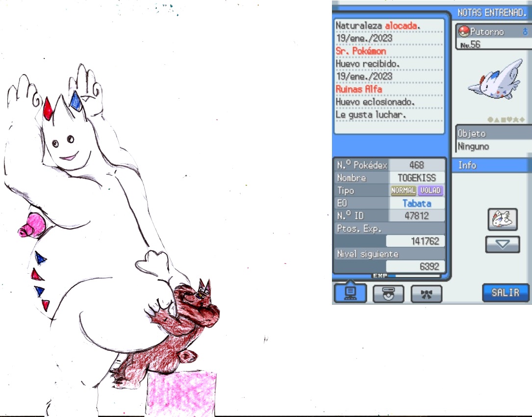This screenshot has height=417, width=532.
Task: Click the species name TOGEKISS
Action: coord(417,178)
